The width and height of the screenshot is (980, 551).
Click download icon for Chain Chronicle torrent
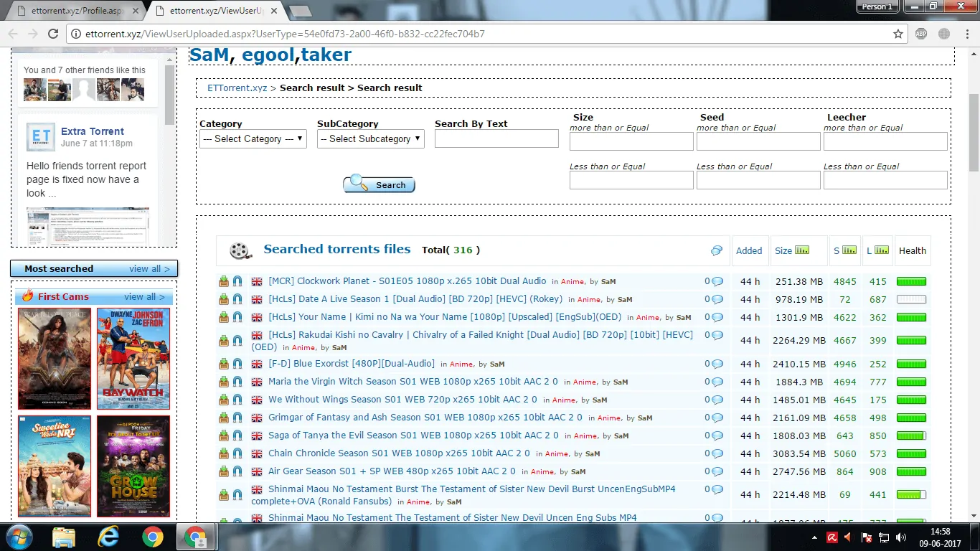224,453
